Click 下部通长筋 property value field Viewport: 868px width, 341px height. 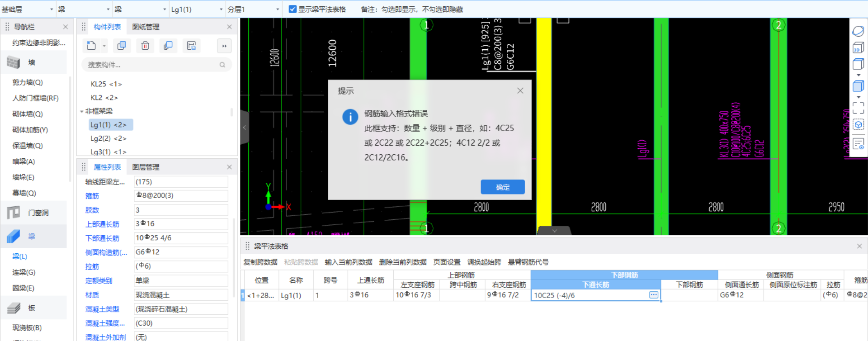[x=181, y=238]
